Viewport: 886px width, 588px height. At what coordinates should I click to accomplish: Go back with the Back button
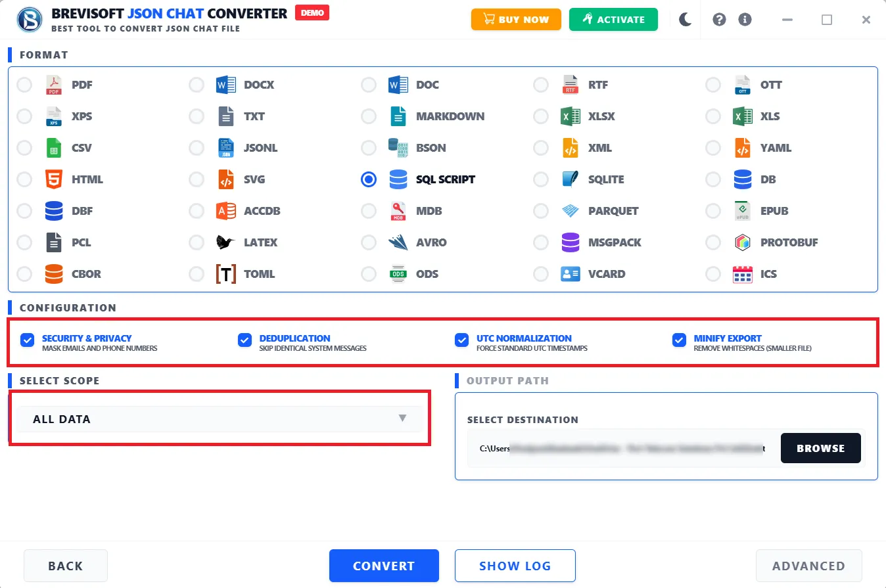[x=66, y=566]
